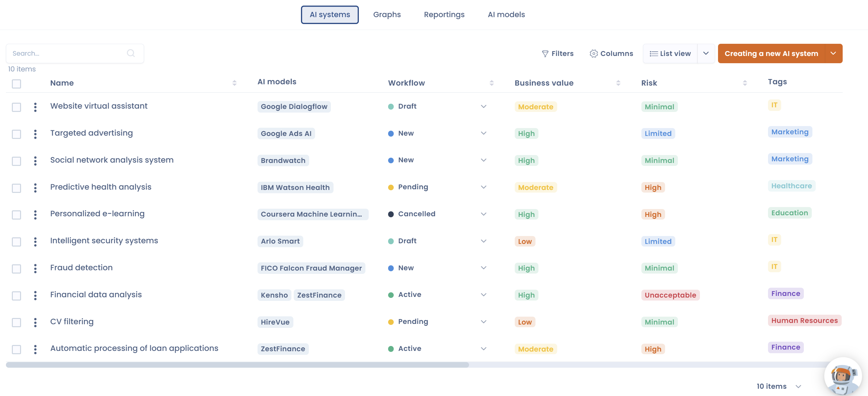Open three-dot menu for Fraud detection
This screenshot has width=868, height=396.
[x=36, y=268]
